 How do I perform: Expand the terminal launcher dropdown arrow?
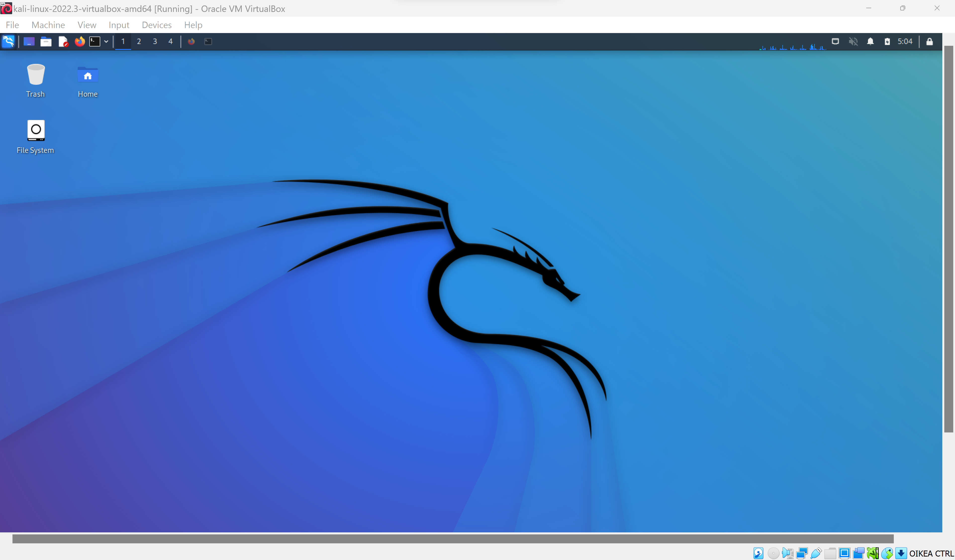coord(106,41)
